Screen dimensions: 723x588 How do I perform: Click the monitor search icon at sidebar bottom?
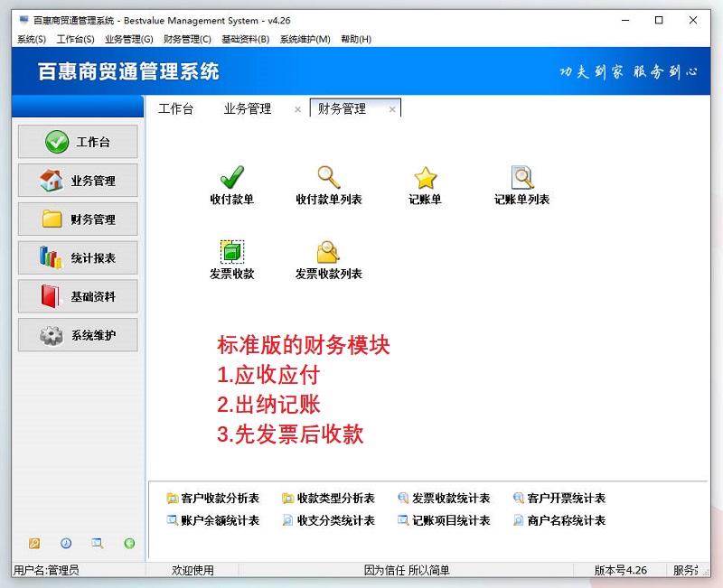[98, 544]
